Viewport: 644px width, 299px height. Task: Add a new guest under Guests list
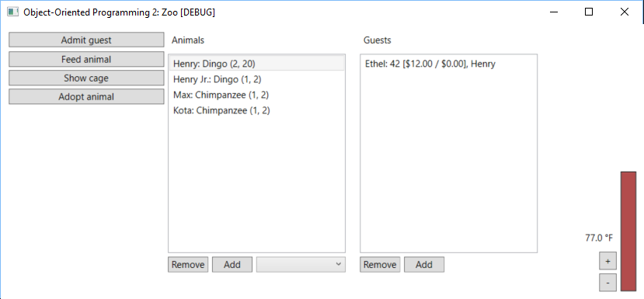(424, 265)
